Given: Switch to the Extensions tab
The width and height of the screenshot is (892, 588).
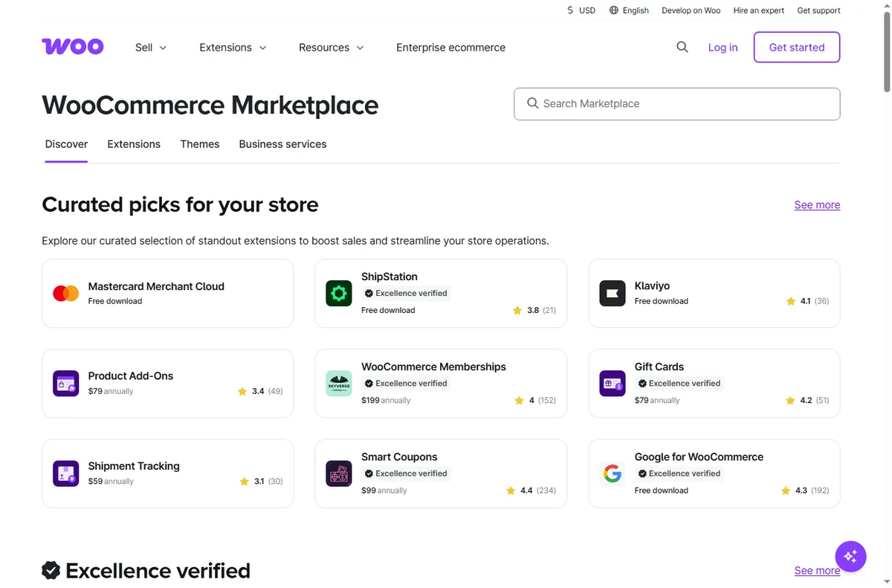Looking at the screenshot, I should (134, 144).
